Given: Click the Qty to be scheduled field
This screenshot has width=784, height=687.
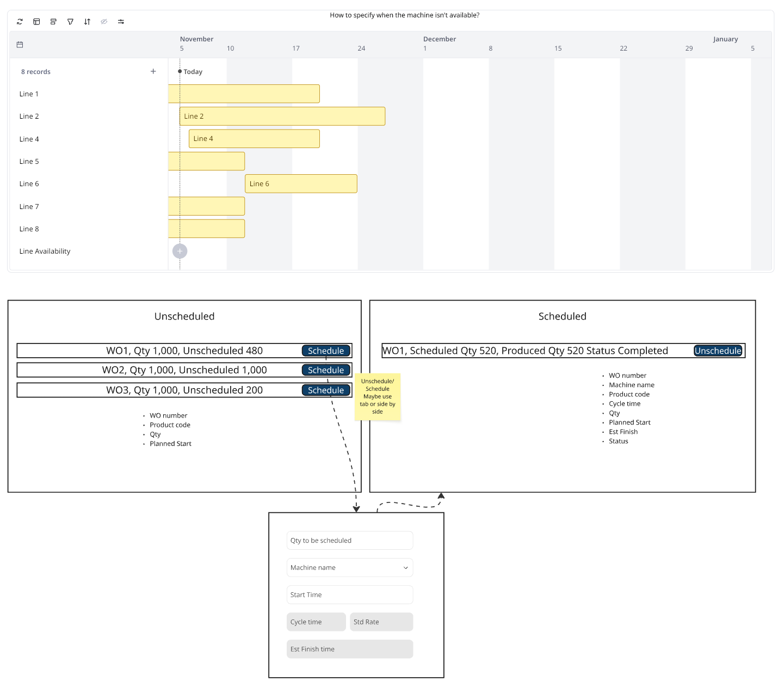Looking at the screenshot, I should tap(350, 541).
